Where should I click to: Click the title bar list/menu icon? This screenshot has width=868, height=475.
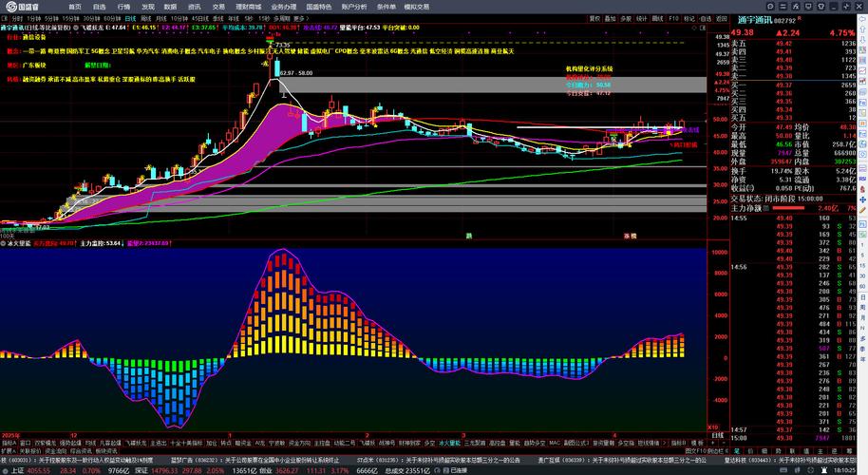pyautogui.click(x=783, y=7)
